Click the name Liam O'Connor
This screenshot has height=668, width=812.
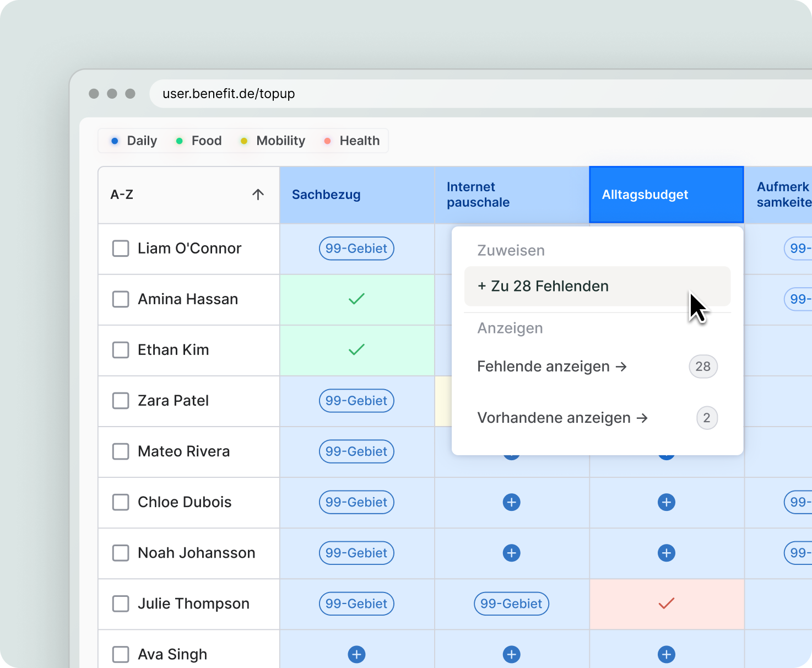[x=190, y=249]
